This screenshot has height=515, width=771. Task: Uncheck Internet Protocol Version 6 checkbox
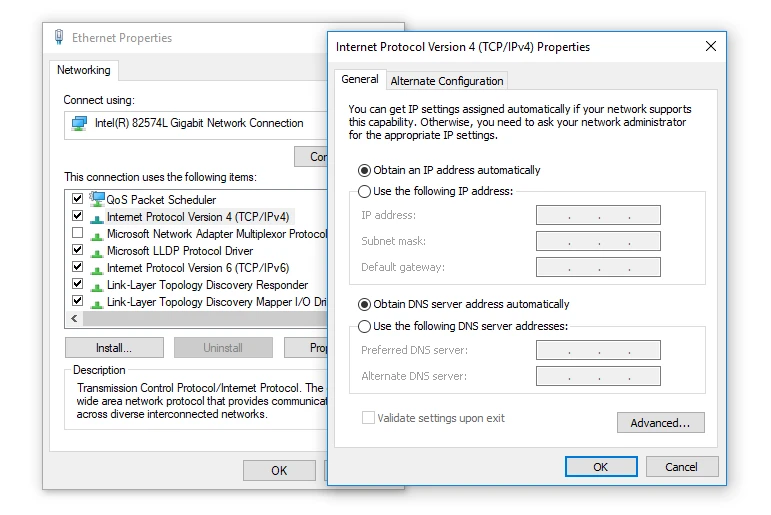tap(77, 268)
